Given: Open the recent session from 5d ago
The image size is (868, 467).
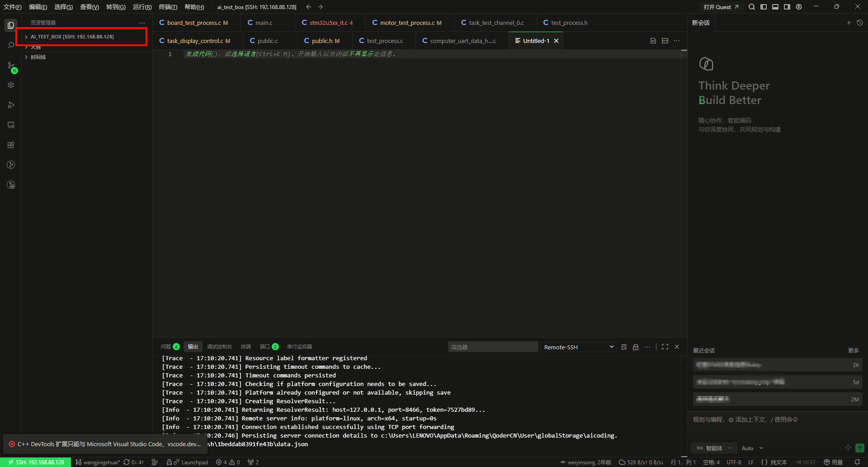Looking at the screenshot, I should tap(778, 382).
